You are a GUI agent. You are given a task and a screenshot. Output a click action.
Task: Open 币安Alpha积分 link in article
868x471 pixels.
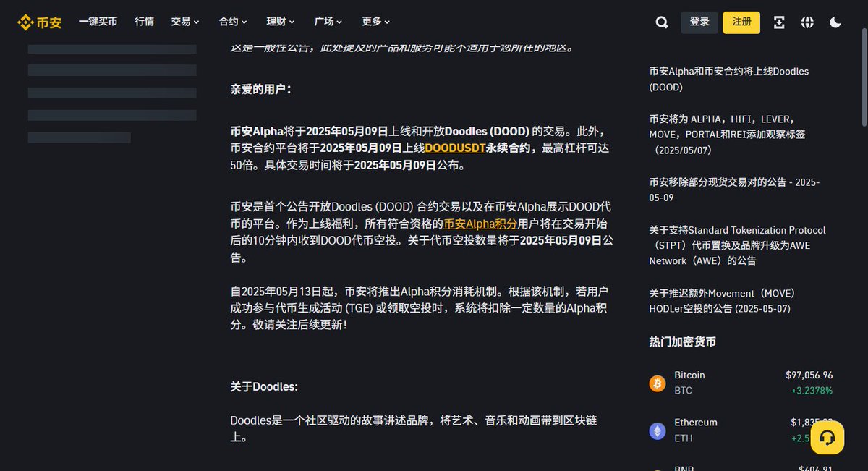(480, 224)
